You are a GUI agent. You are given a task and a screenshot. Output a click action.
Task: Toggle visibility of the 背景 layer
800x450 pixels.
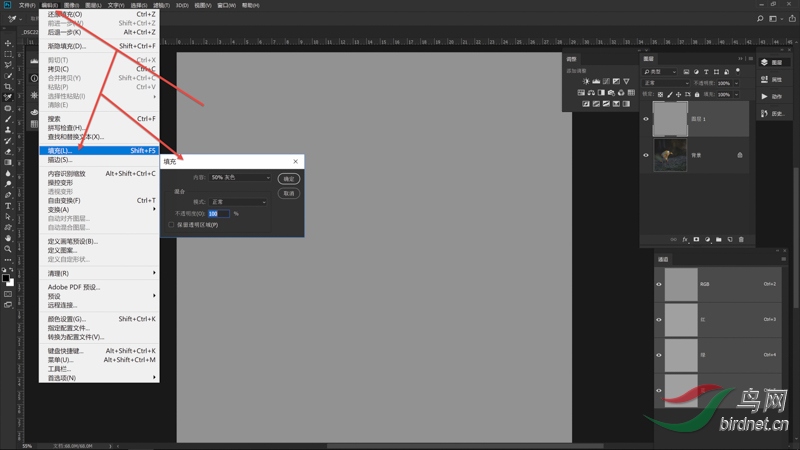pyautogui.click(x=646, y=155)
